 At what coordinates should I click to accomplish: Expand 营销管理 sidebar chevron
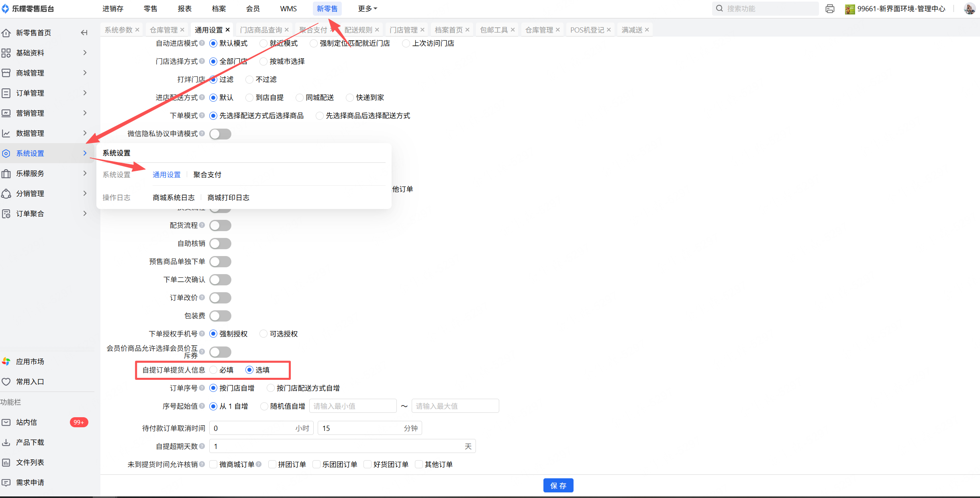point(85,113)
